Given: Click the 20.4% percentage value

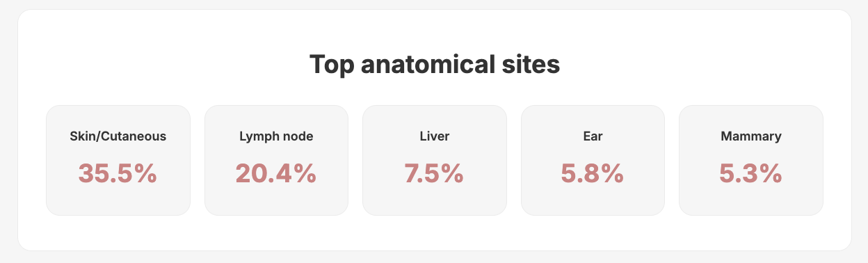Looking at the screenshot, I should click(x=276, y=173).
